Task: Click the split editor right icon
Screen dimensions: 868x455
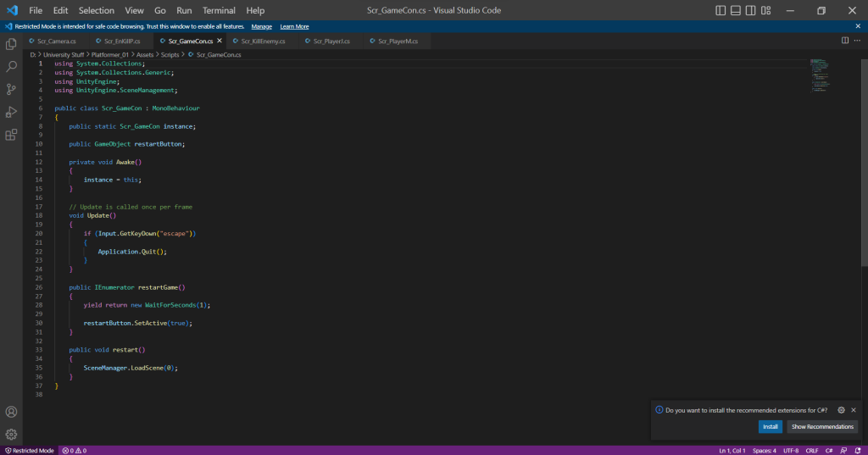Action: click(x=845, y=40)
